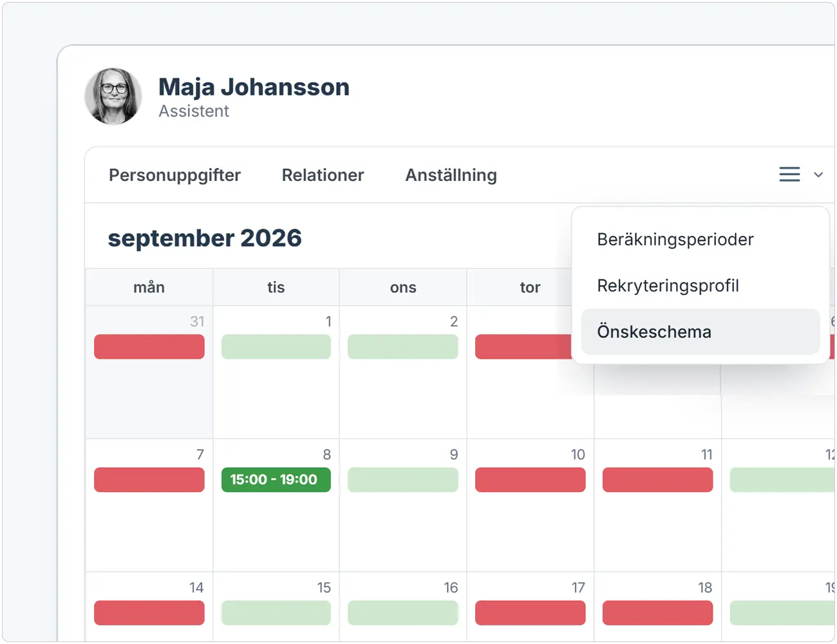This screenshot has height=644, width=837.
Task: Select the light green block on Tuesday 1
Action: 276,346
